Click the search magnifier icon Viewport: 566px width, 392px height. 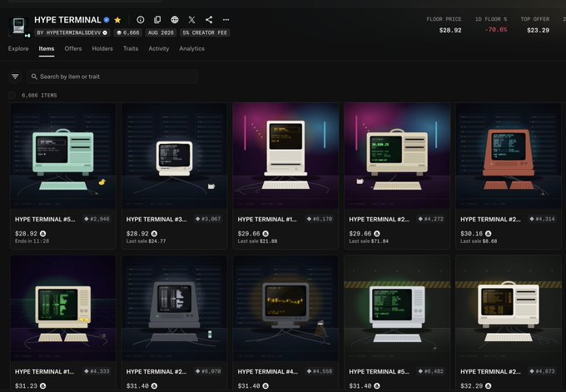pos(34,77)
